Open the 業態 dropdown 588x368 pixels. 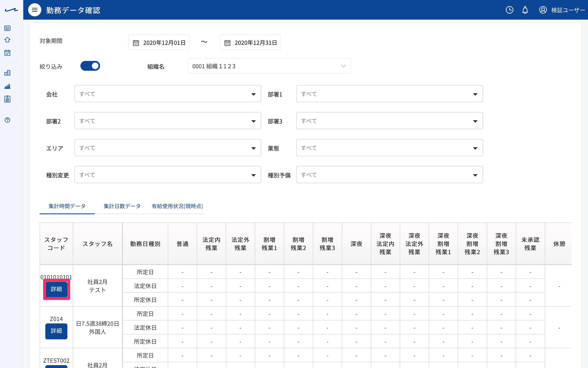pyautogui.click(x=389, y=148)
